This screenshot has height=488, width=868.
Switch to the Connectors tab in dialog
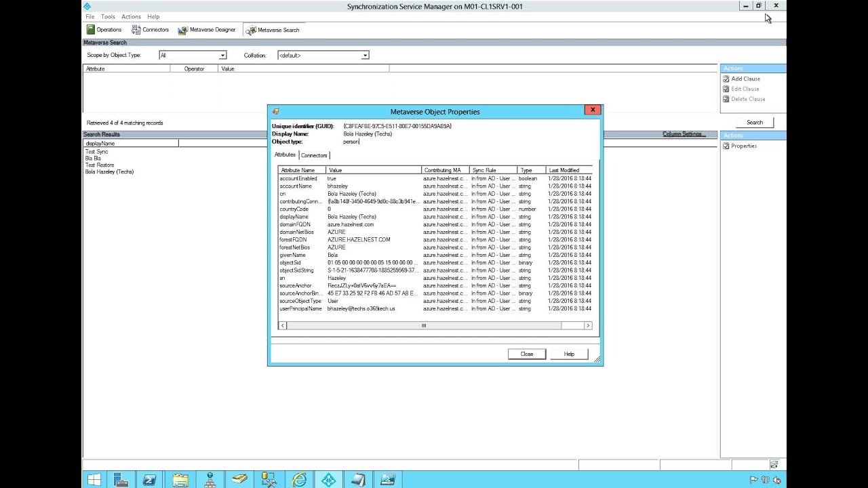coord(314,155)
